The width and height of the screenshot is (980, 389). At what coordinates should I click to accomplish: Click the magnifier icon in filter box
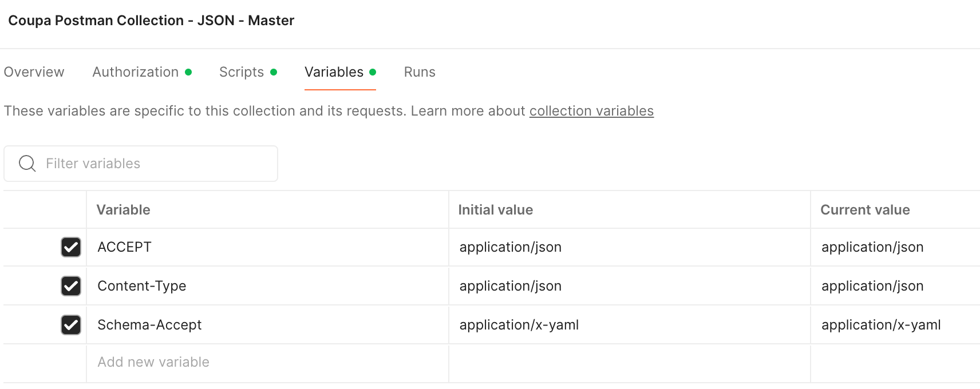27,164
